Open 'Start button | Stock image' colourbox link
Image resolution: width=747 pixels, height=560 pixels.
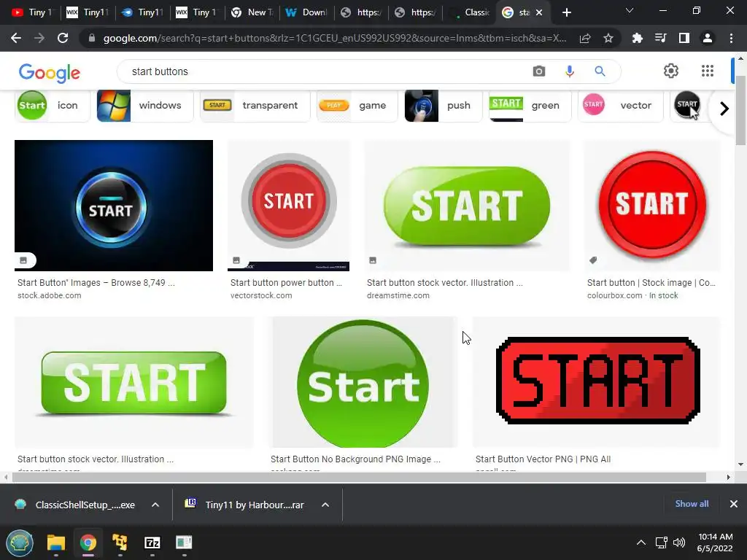click(x=651, y=282)
